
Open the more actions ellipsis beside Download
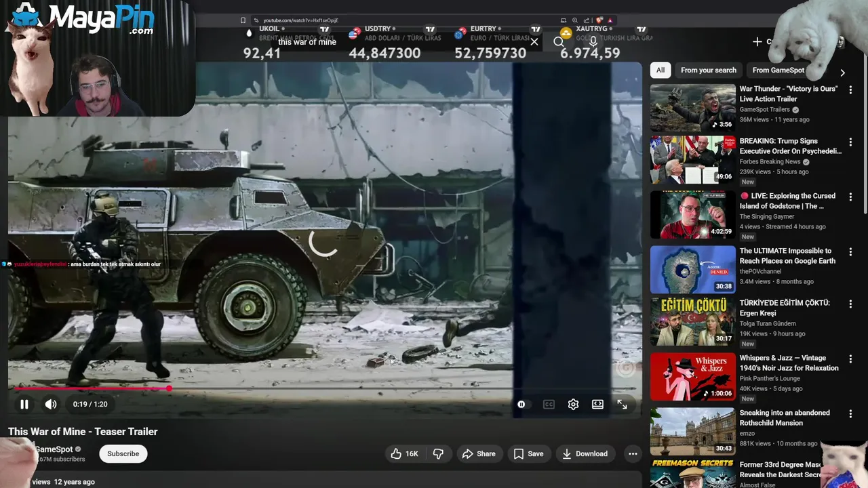coord(633,453)
